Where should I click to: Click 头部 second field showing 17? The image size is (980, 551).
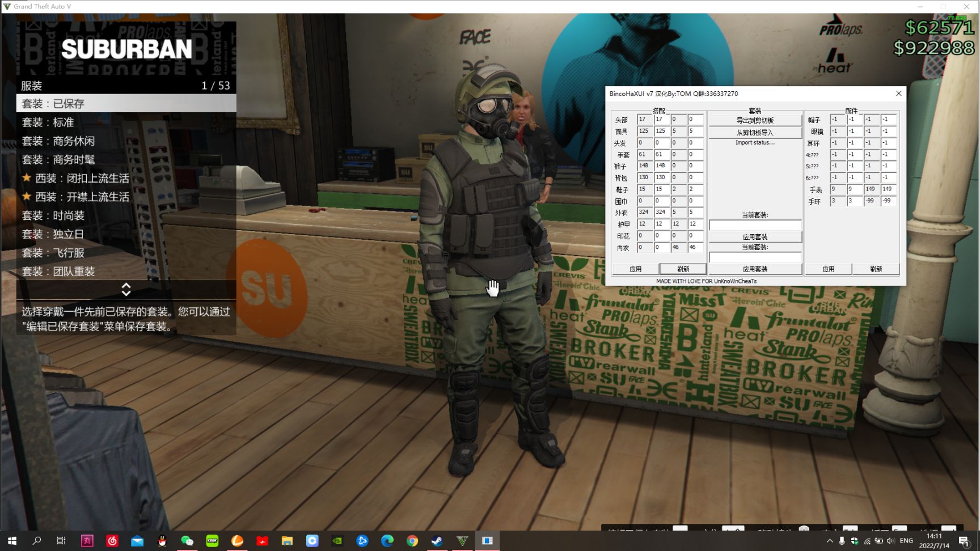point(662,120)
